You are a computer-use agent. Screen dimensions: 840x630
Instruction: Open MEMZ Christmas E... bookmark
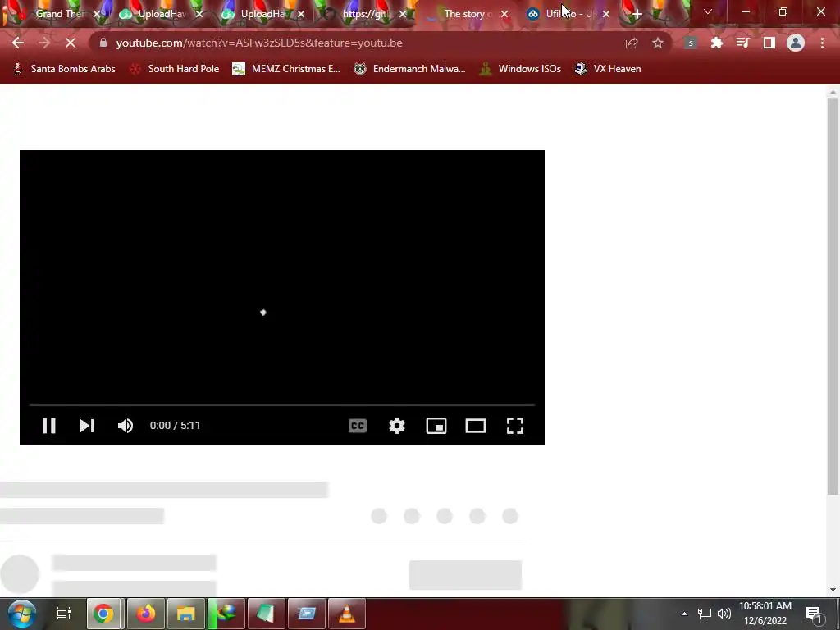(x=286, y=69)
